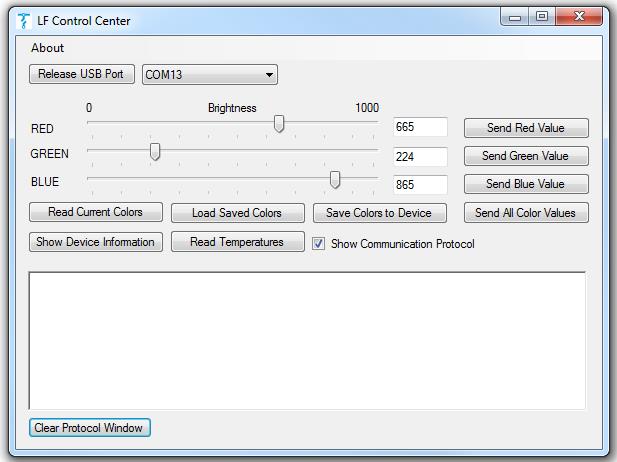Click inside the protocol output text area
This screenshot has height=462, width=617.
pos(307,340)
